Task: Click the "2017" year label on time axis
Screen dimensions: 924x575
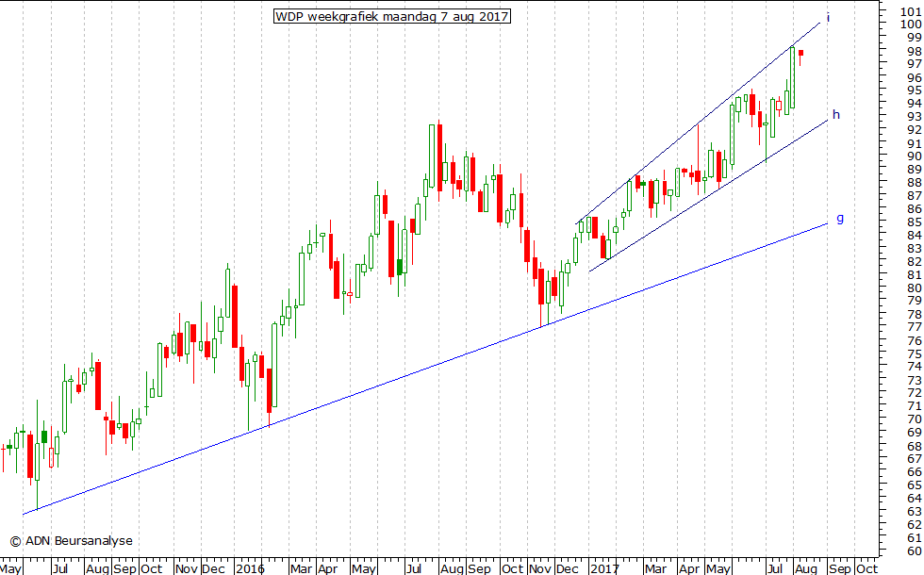Action: (x=604, y=568)
